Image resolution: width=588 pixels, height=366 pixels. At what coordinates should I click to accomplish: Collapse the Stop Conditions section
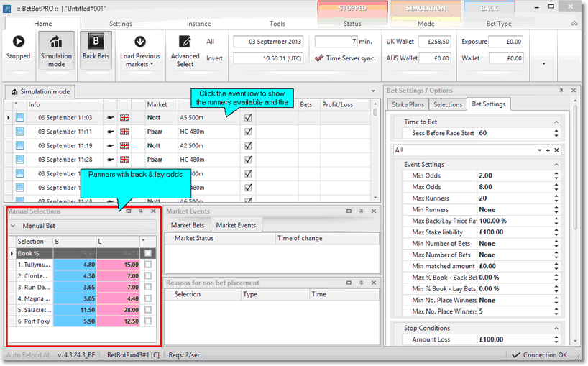(556, 328)
